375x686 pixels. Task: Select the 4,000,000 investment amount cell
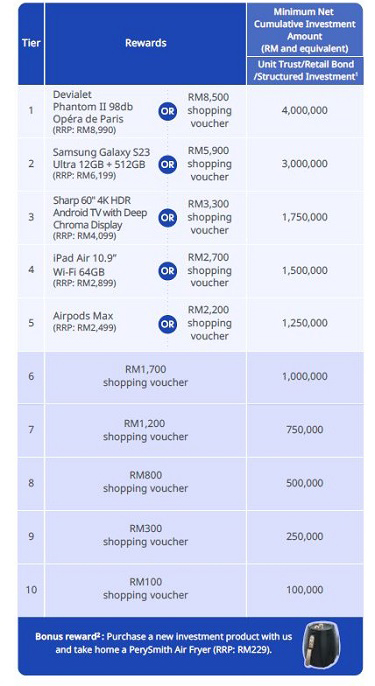[305, 110]
